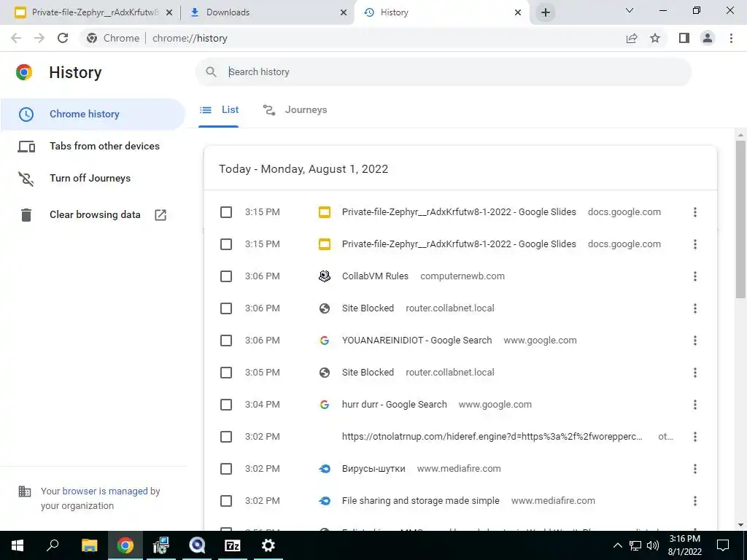Image resolution: width=747 pixels, height=560 pixels.
Task: Open more actions for 3:06 PM Site Blocked
Action: click(695, 308)
